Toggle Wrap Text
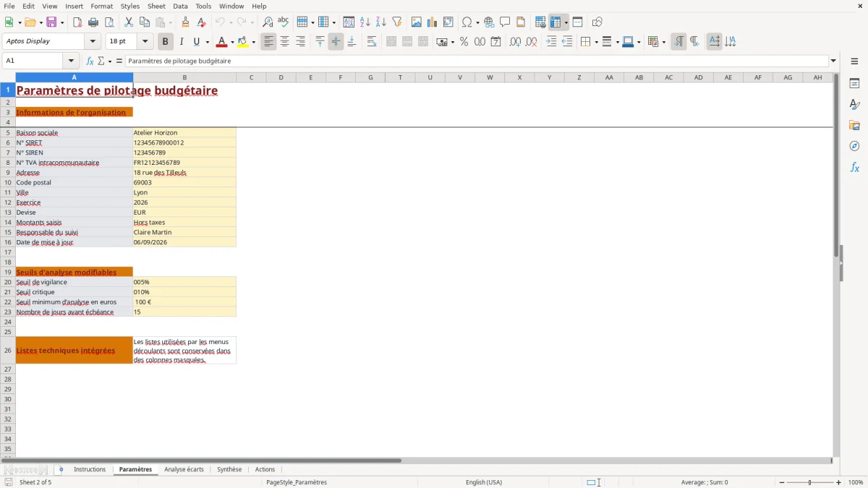The image size is (868, 488). [x=372, y=42]
